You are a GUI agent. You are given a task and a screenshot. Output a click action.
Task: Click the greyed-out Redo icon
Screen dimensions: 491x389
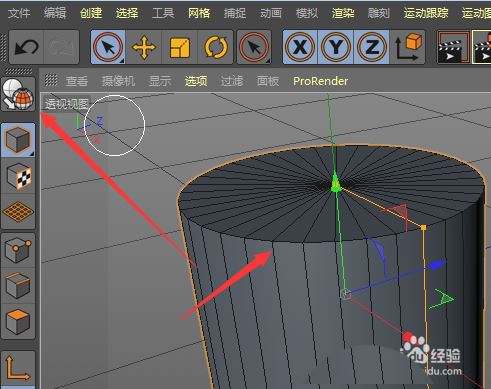tap(61, 47)
